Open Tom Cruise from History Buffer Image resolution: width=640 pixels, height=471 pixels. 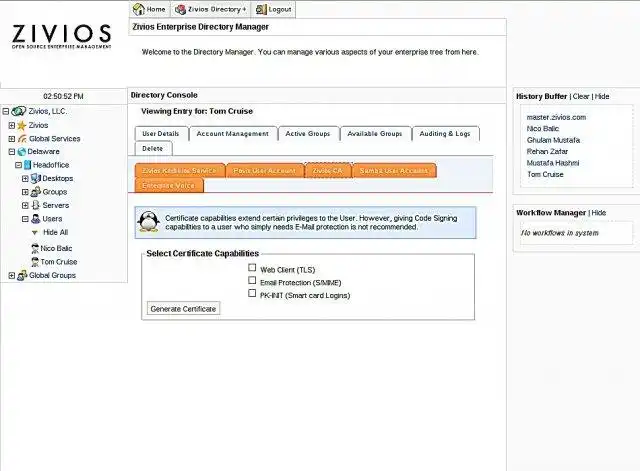(x=545, y=174)
